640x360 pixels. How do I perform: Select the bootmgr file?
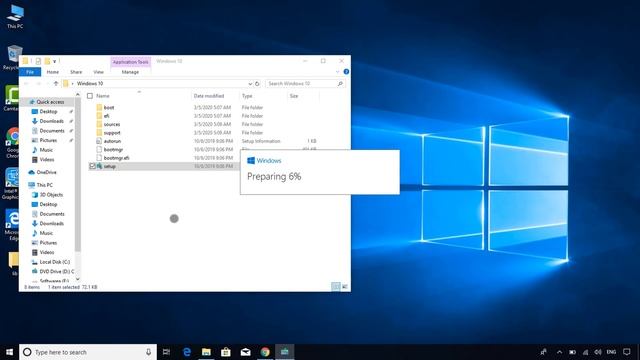113,149
